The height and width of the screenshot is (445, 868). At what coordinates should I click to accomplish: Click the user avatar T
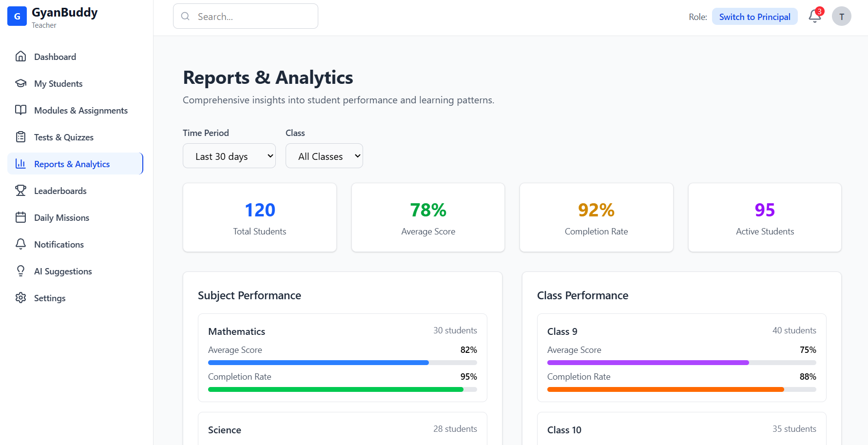[841, 17]
